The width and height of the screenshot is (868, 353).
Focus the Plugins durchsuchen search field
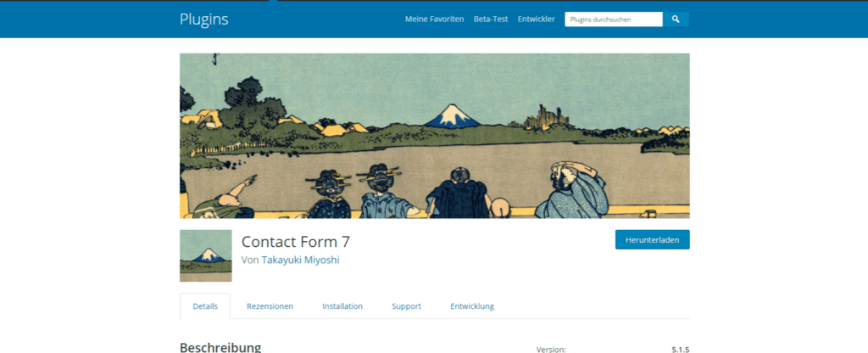point(614,20)
